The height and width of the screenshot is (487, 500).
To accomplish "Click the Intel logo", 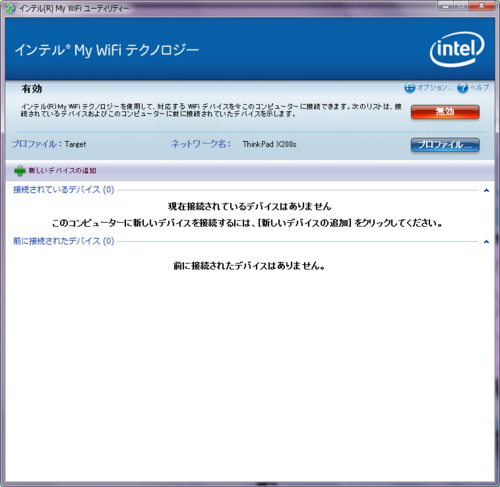I will pyautogui.click(x=457, y=49).
